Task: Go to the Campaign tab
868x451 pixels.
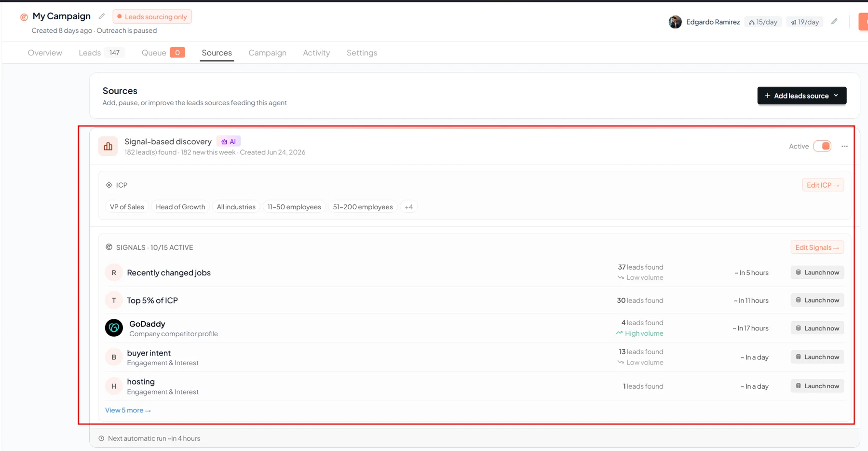Action: pyautogui.click(x=267, y=53)
